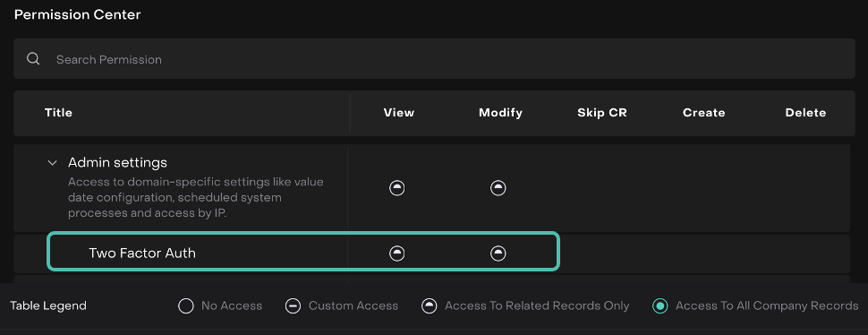Click the Title column header
868x335 pixels.
pos(59,113)
